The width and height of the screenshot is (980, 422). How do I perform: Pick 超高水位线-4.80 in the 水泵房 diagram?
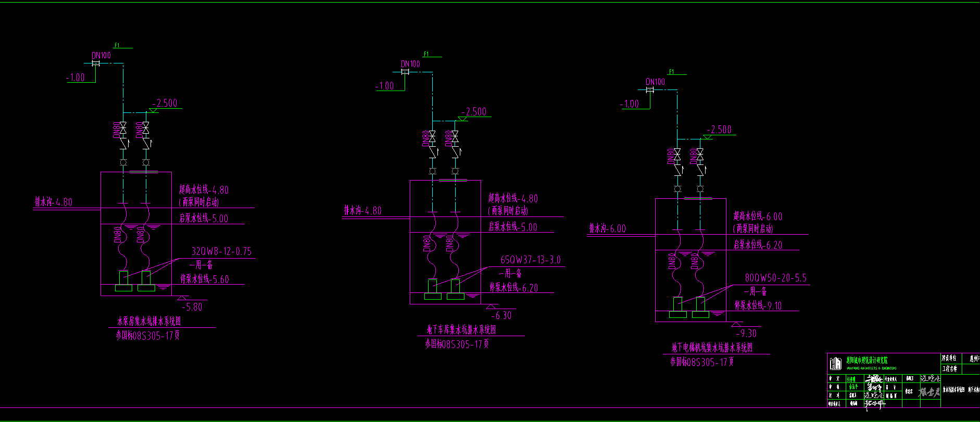204,190
